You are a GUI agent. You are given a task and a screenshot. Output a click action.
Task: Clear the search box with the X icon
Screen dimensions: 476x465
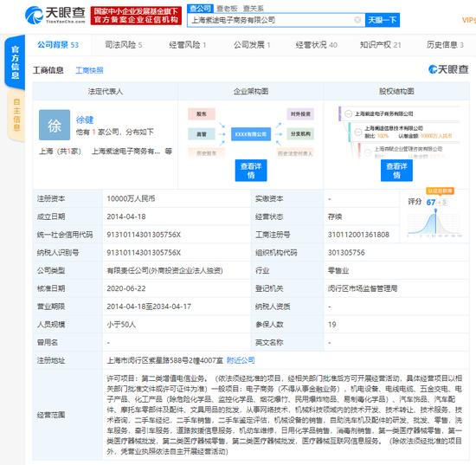pos(357,20)
